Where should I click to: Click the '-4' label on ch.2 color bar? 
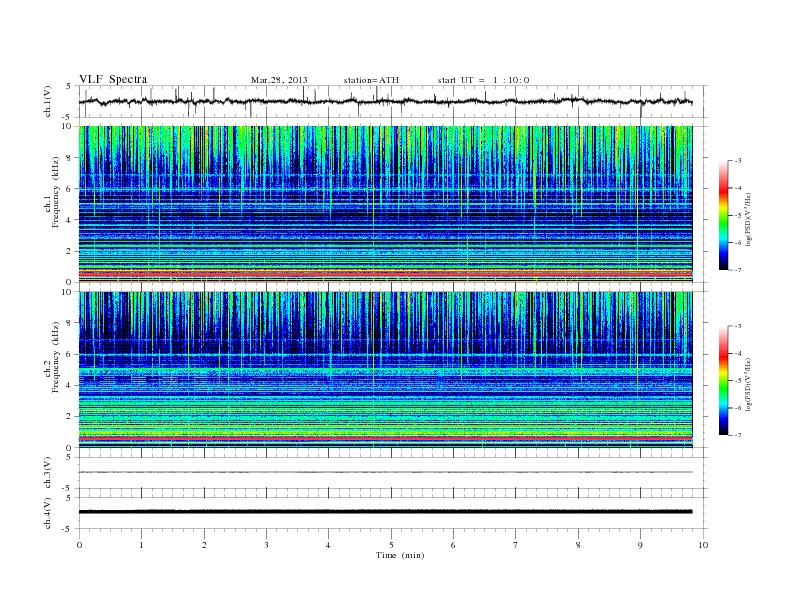coord(738,353)
